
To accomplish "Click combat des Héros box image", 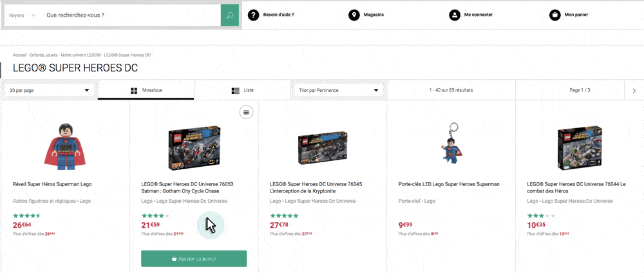I will 580,148.
